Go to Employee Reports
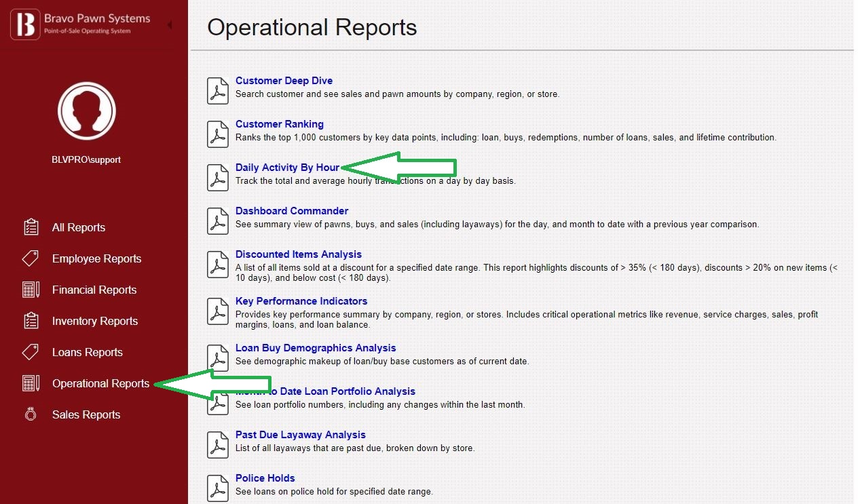860x504 pixels. tap(97, 258)
